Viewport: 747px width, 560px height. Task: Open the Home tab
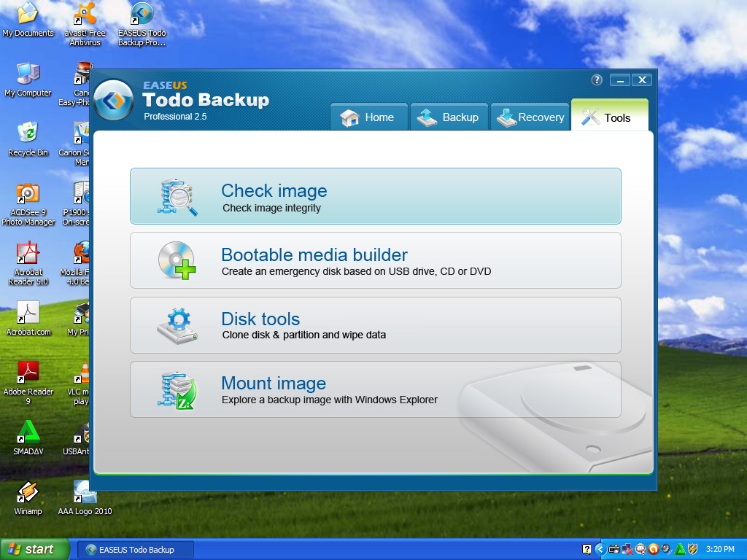click(x=369, y=117)
